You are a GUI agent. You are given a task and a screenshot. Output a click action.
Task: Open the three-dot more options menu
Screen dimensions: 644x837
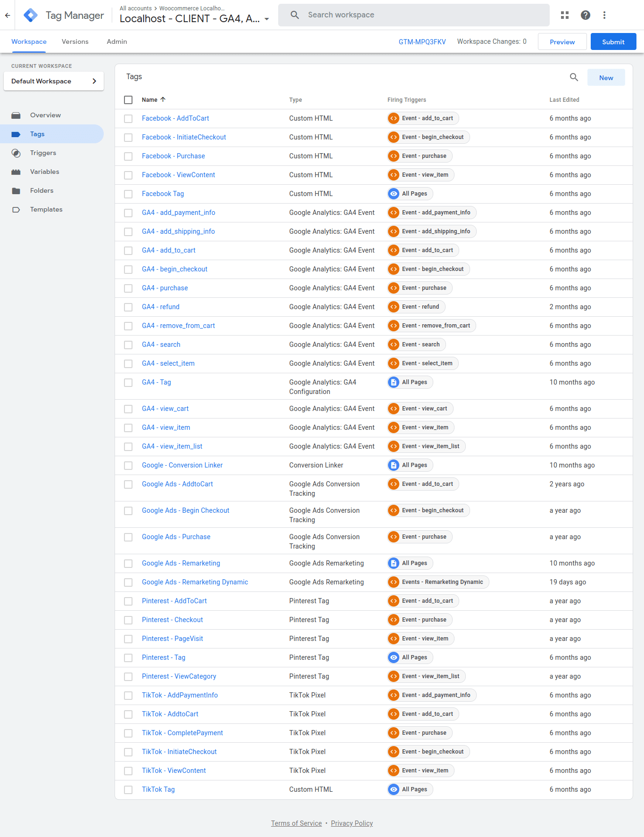point(604,15)
